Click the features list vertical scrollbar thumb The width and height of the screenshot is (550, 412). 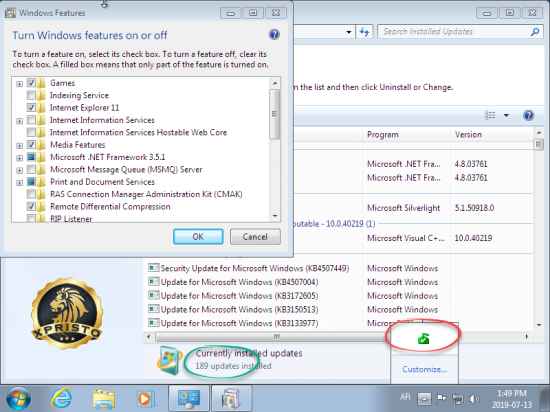(x=275, y=114)
